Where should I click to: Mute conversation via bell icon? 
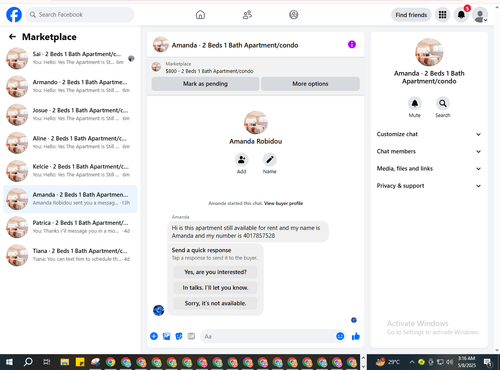415,104
